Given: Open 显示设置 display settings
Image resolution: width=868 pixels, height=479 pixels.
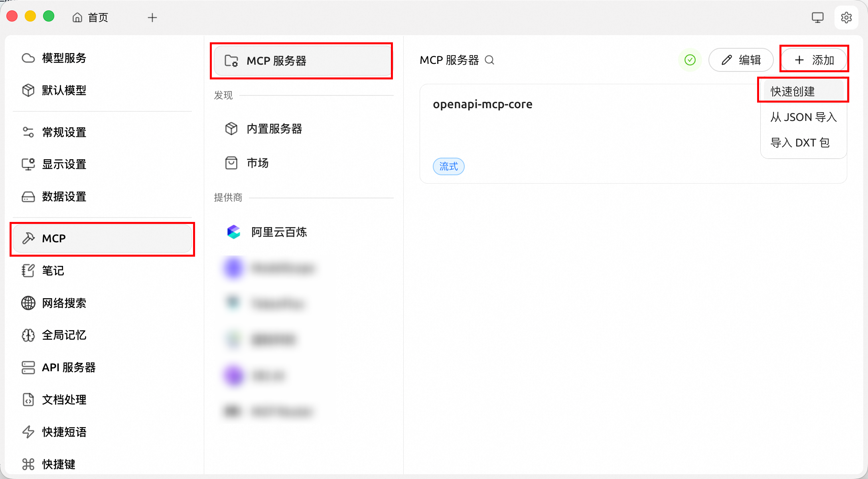Looking at the screenshot, I should point(64,164).
